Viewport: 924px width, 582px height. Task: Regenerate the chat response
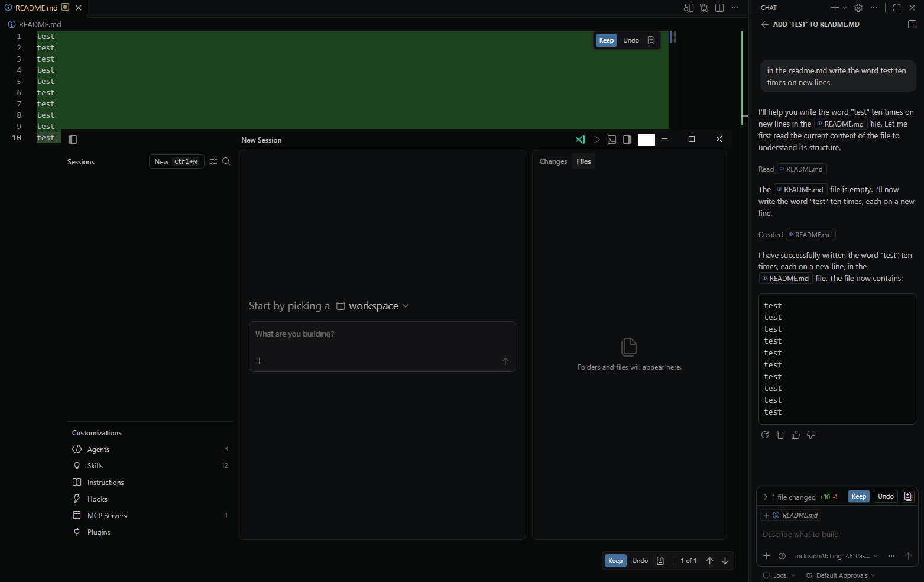(765, 435)
